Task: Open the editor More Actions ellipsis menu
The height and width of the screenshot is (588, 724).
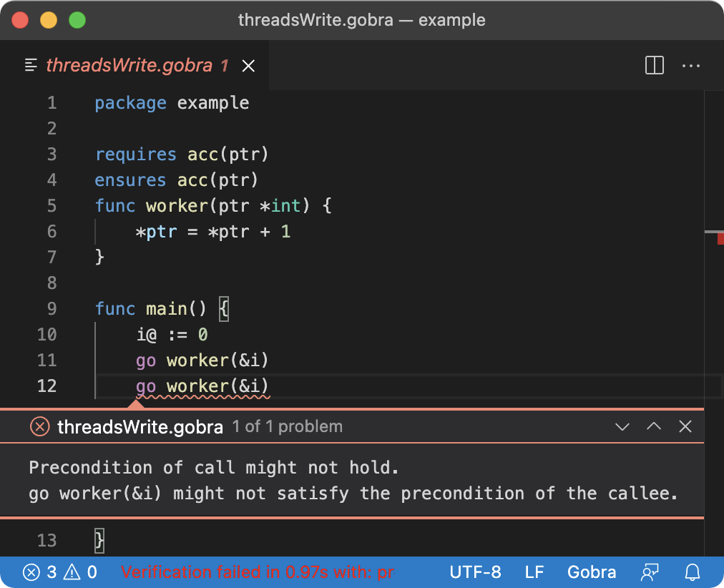Action: (691, 66)
